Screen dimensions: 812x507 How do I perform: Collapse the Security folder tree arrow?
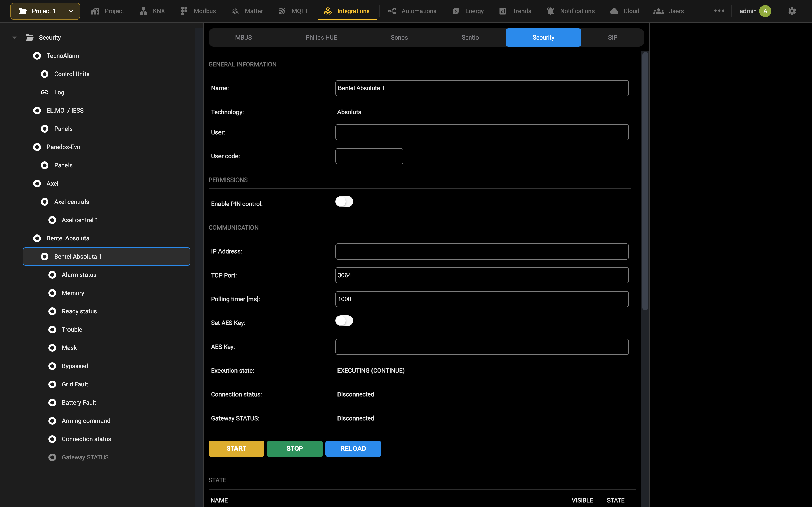14,38
